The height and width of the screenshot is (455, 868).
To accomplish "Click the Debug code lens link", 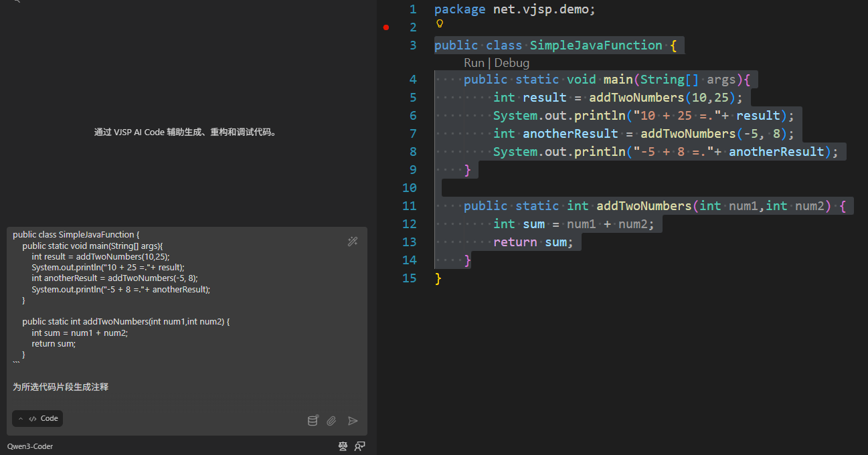I will (512, 63).
